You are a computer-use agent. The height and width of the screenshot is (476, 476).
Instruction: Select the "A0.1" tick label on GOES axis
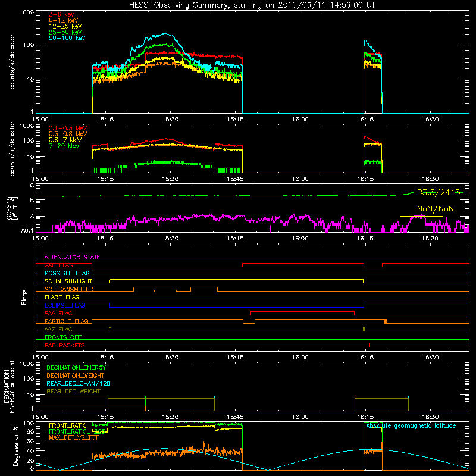point(27,231)
